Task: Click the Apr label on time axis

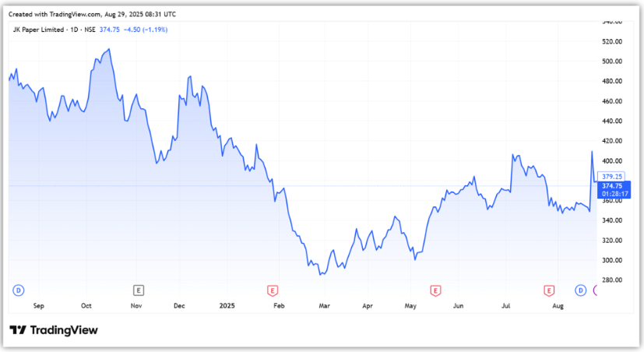Action: (367, 307)
